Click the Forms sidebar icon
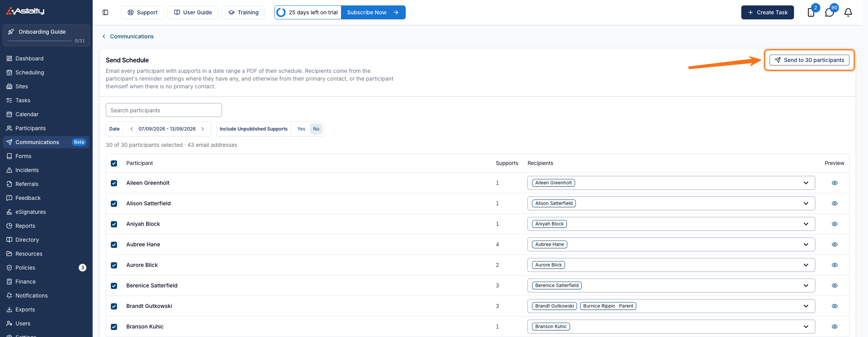The height and width of the screenshot is (337, 868). (9, 156)
